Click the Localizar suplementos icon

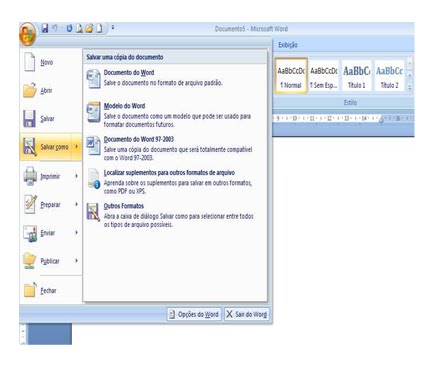[x=94, y=179]
